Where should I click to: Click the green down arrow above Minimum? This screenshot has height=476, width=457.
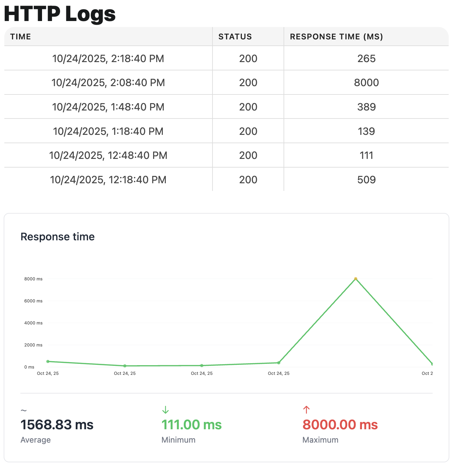166,410
